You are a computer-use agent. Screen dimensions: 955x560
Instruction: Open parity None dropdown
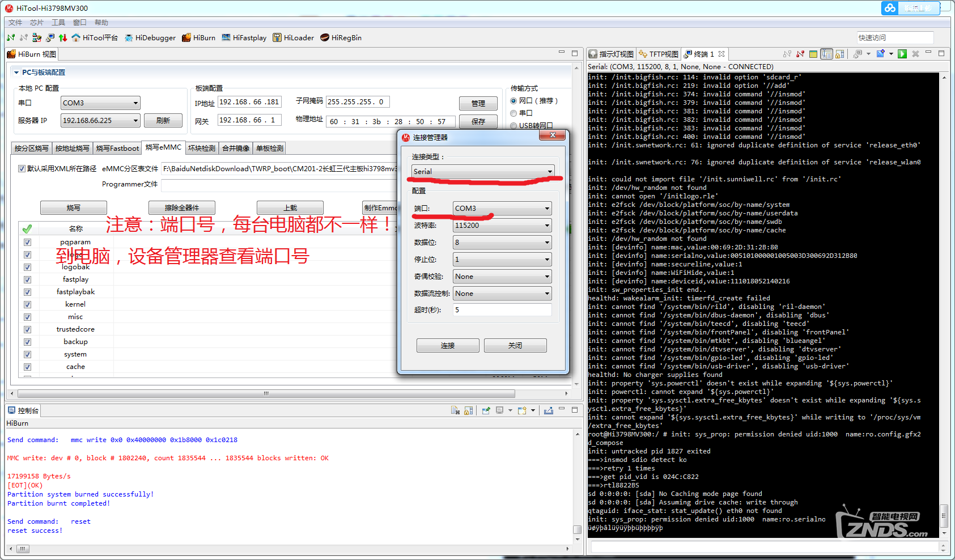502,276
